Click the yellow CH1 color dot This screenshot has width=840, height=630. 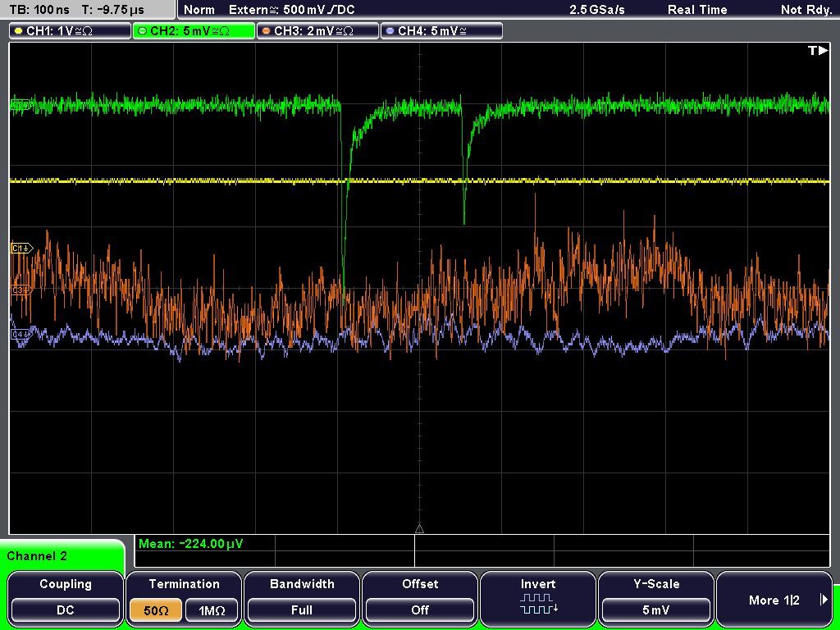click(x=18, y=31)
